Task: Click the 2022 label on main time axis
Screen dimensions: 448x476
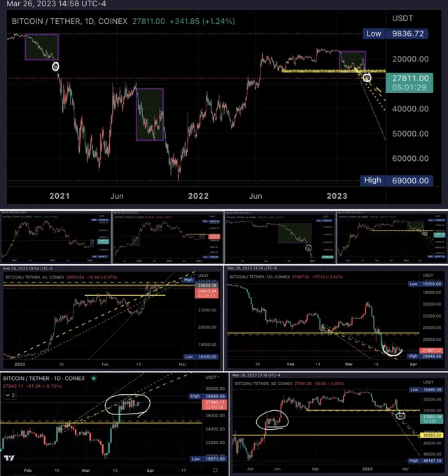Action: pos(198,196)
